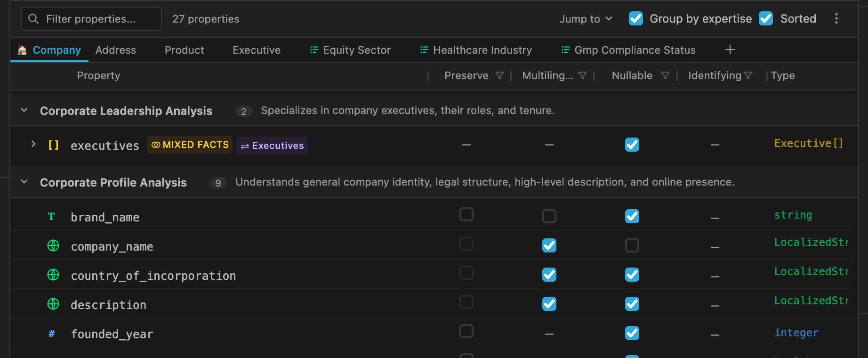This screenshot has width=868, height=358.
Task: Click the globe icon of description
Action: coord(53,304)
